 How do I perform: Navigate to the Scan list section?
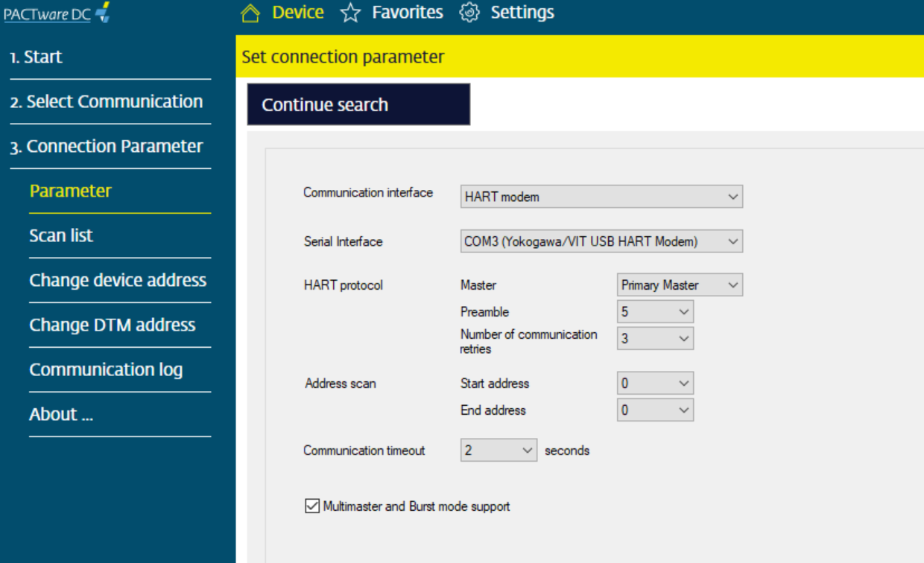tap(61, 235)
